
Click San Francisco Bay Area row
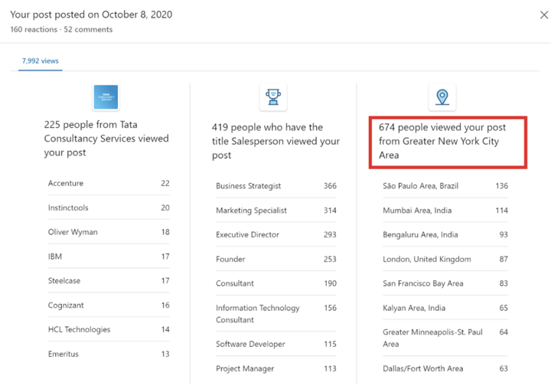(445, 283)
